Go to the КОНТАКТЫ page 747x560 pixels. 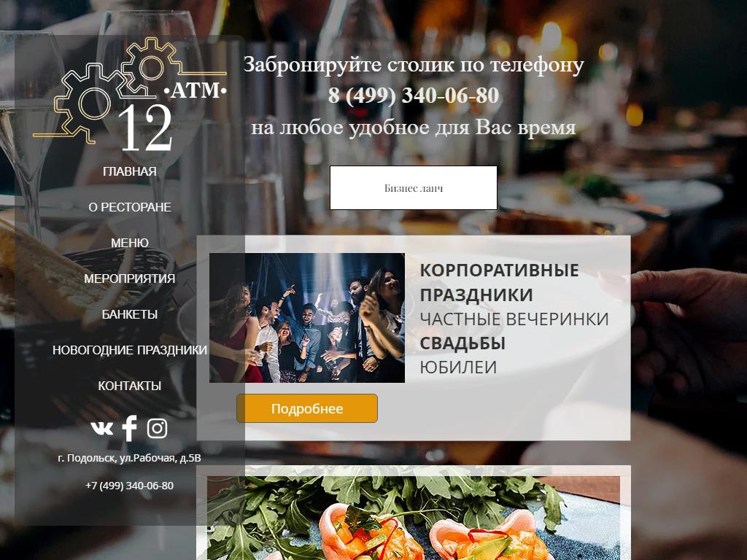click(x=130, y=386)
